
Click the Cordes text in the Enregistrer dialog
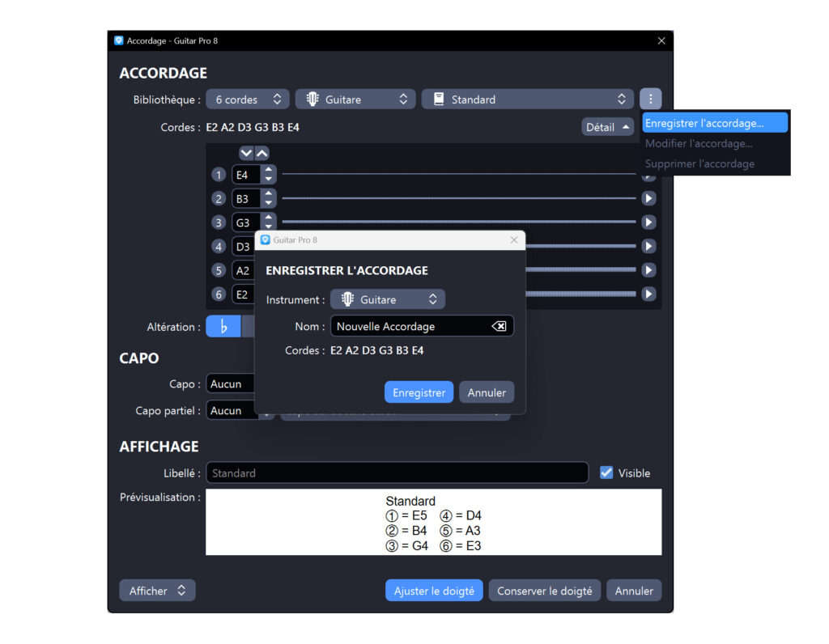[377, 350]
